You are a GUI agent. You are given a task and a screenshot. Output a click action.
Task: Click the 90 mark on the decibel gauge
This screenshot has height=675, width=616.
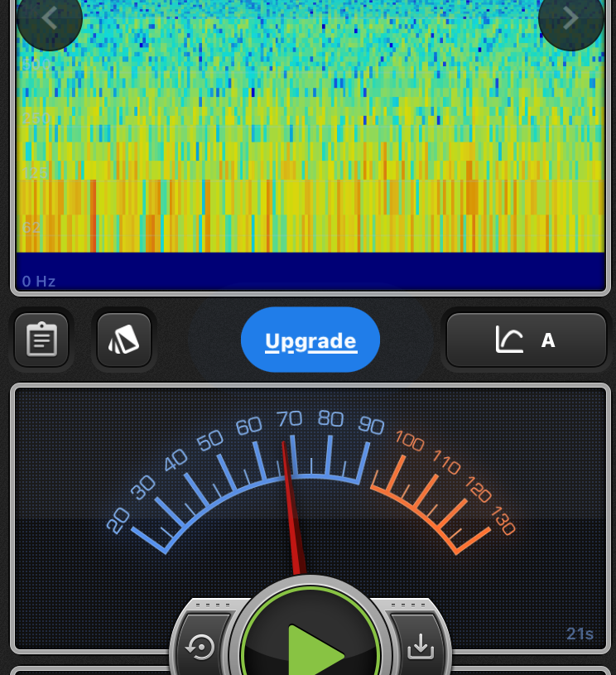371,425
